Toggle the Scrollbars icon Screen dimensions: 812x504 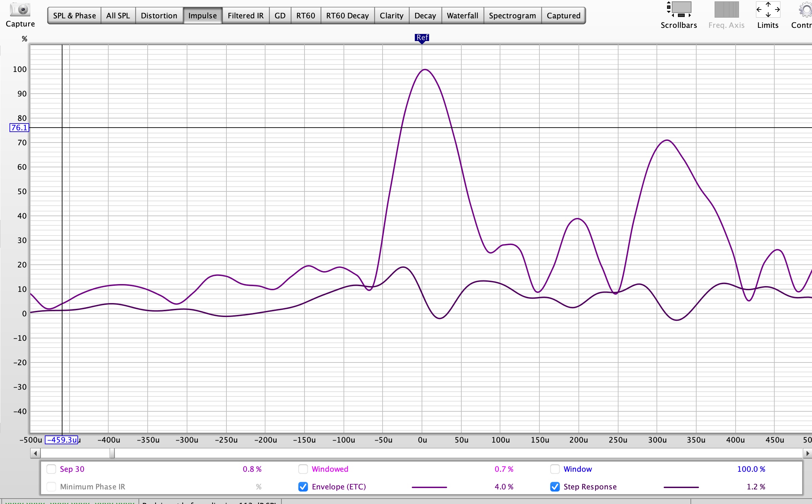(679, 10)
